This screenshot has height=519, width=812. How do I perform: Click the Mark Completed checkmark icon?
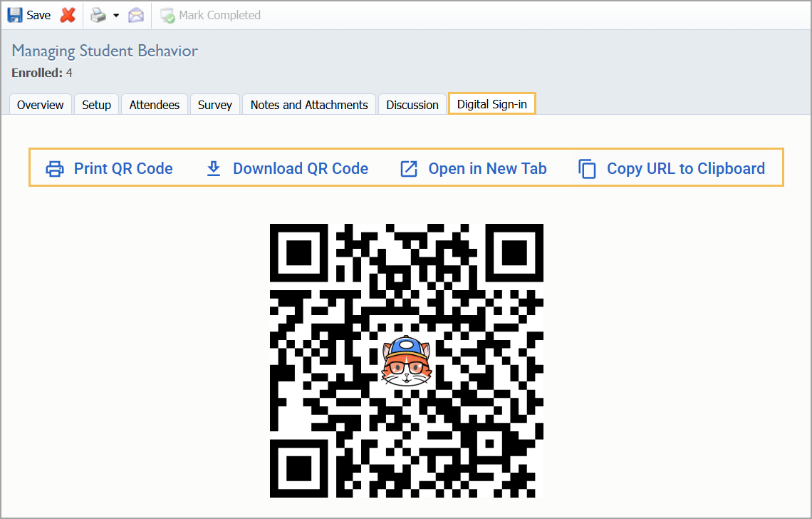(x=167, y=16)
